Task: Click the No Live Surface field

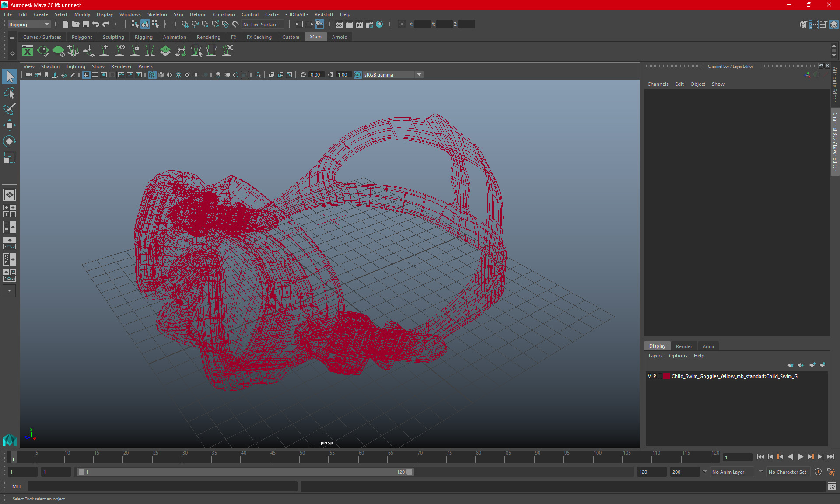Action: pos(262,24)
